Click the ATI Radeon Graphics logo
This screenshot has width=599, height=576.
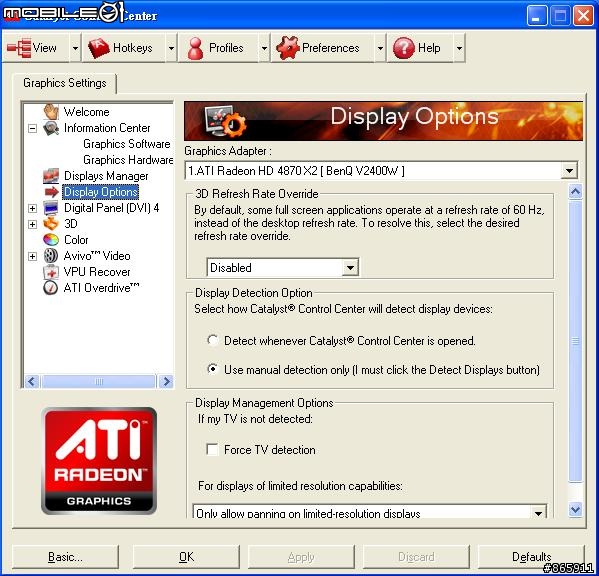point(99,461)
